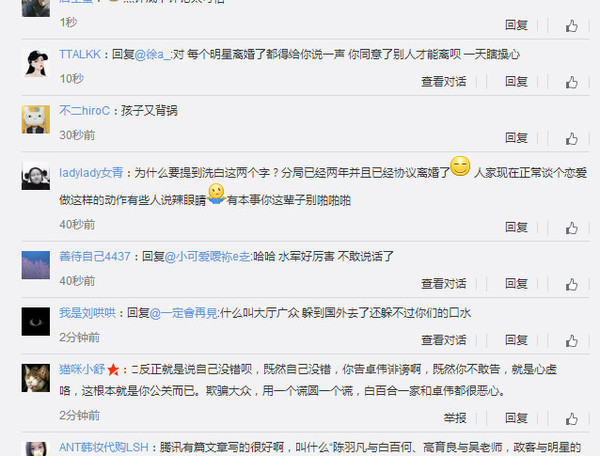Image resolution: width=600 pixels, height=456 pixels.
Task: Open 查看对话 for 善待自己4437's reply
Action: 443,283
